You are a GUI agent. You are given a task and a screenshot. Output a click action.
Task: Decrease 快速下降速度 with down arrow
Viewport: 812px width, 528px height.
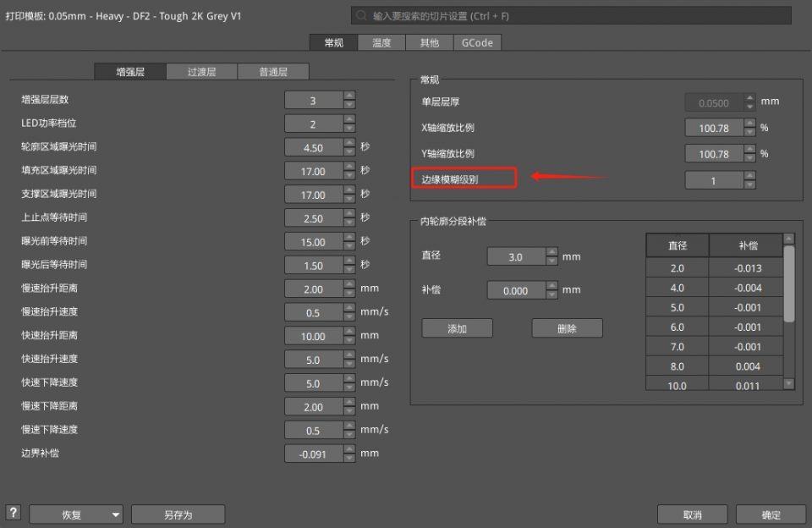(x=349, y=388)
